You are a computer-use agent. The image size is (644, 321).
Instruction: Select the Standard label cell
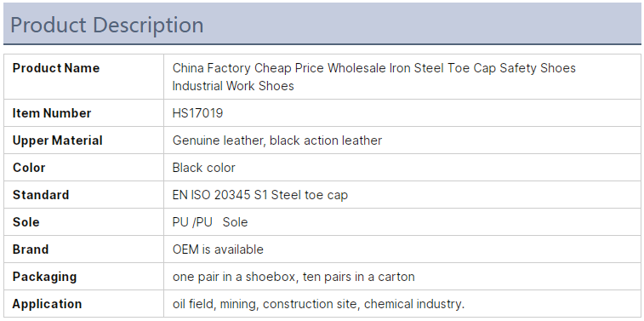tap(83, 195)
